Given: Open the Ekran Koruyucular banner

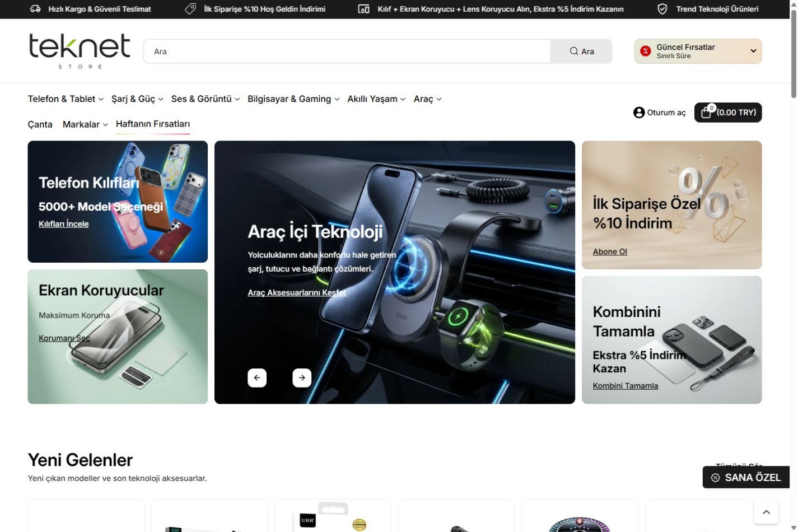Looking at the screenshot, I should [118, 337].
